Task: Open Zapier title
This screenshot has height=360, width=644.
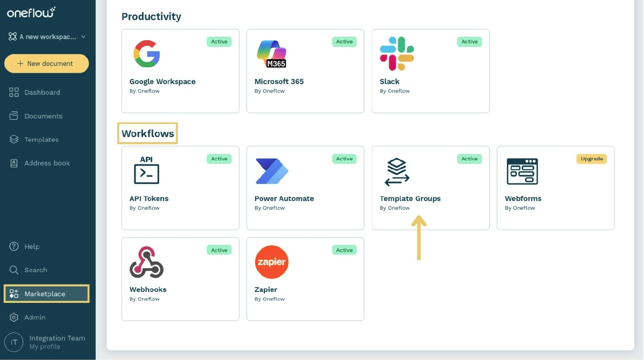Action: point(266,290)
